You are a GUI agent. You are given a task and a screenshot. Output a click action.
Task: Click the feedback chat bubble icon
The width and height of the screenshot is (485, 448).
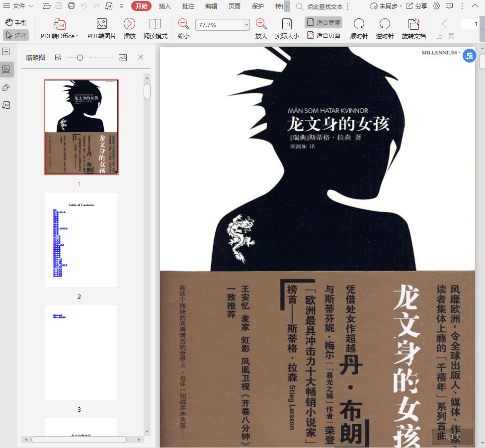click(x=449, y=6)
